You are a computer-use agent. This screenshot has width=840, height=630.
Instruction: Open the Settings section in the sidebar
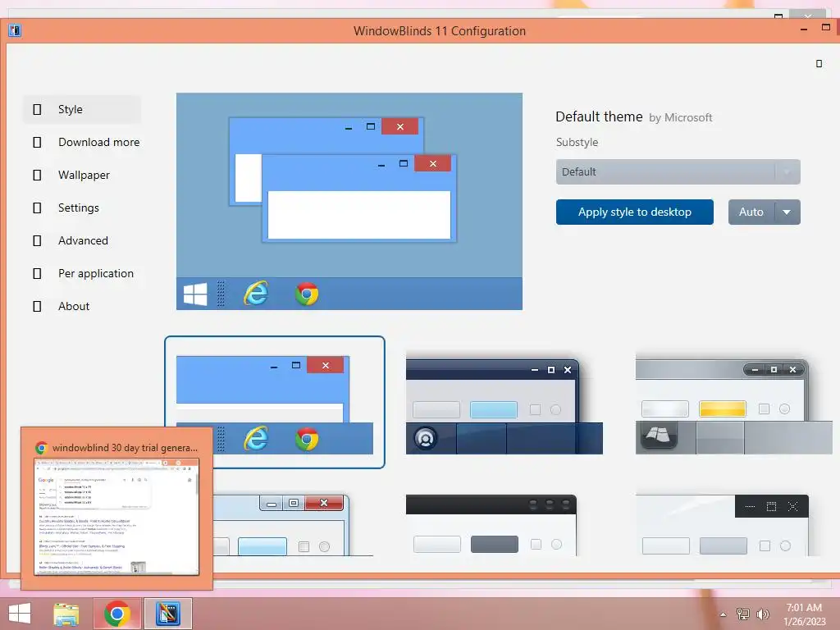coord(82,208)
